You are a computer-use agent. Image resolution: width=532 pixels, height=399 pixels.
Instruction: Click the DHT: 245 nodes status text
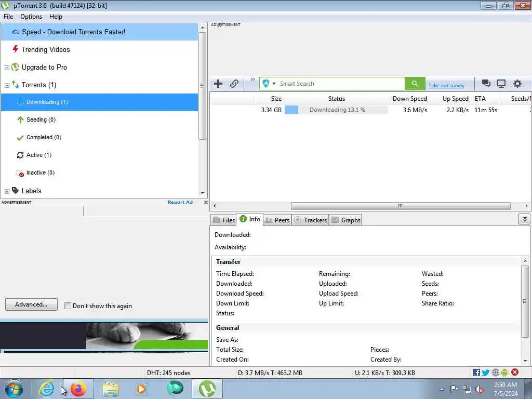(169, 373)
